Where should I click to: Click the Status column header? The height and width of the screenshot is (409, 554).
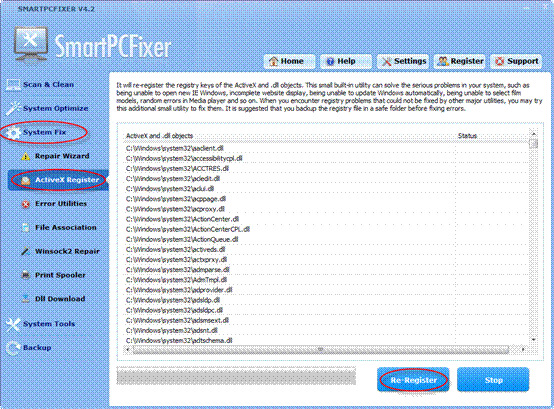point(467,136)
